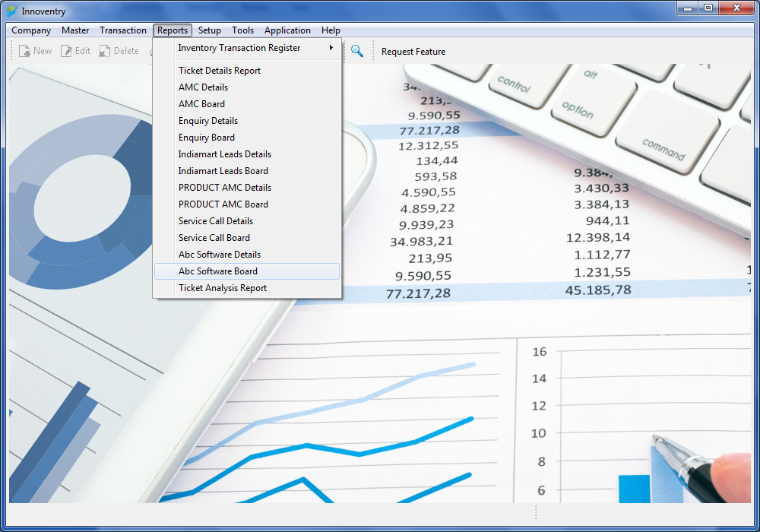Minimize the Innoventry window
Image resolution: width=760 pixels, height=532 pixels.
point(687,8)
